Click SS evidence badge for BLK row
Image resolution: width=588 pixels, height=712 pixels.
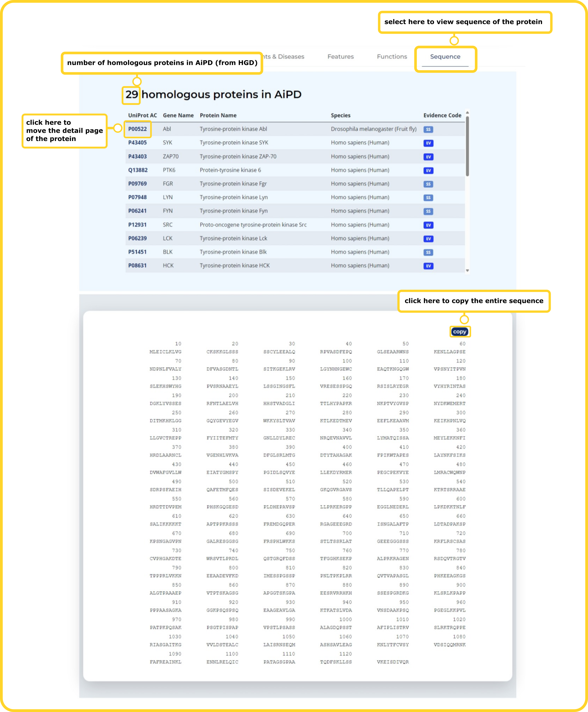click(x=429, y=252)
